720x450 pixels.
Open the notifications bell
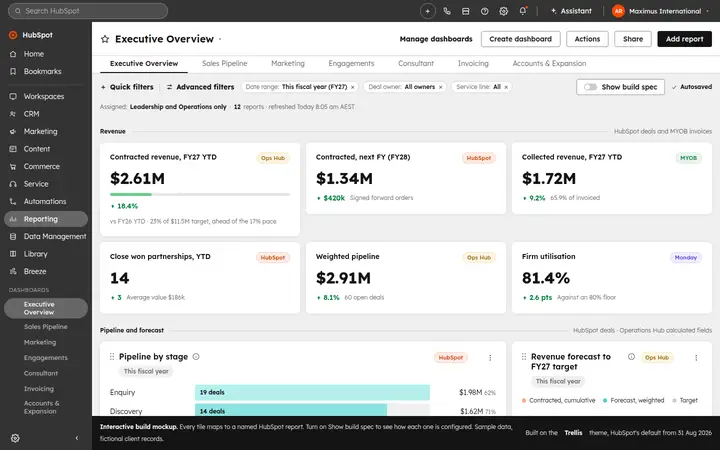(x=523, y=11)
